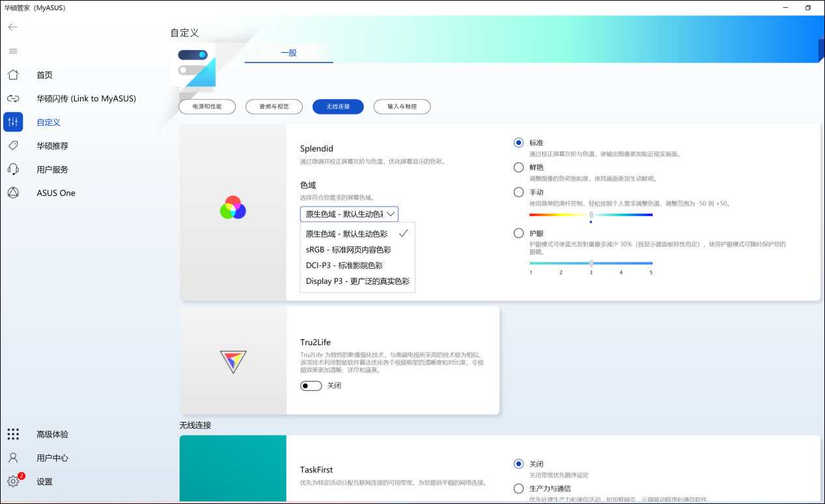The width and height of the screenshot is (825, 504).
Task: Select the 自定义 sliders icon
Action: 13,122
